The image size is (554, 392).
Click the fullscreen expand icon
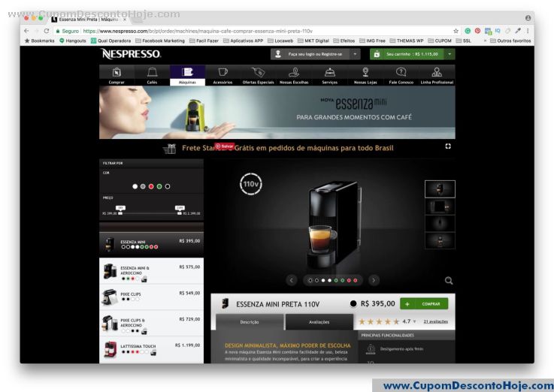pos(448,146)
